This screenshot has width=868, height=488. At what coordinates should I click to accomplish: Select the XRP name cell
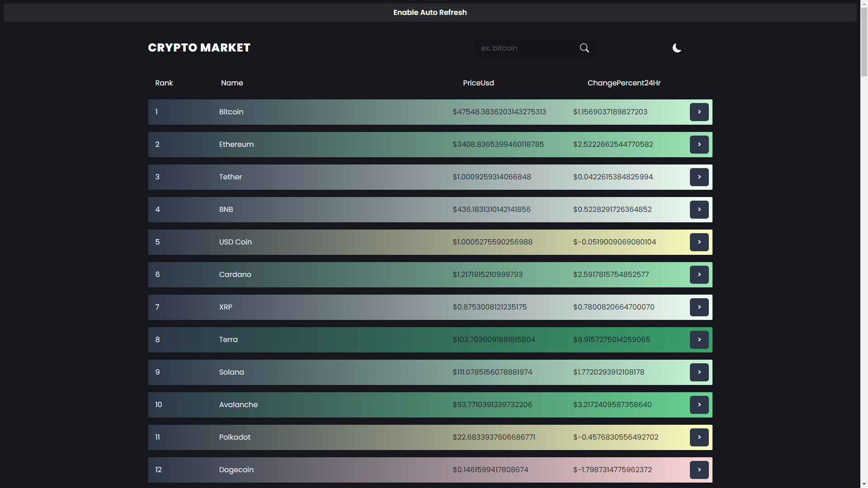pos(226,307)
